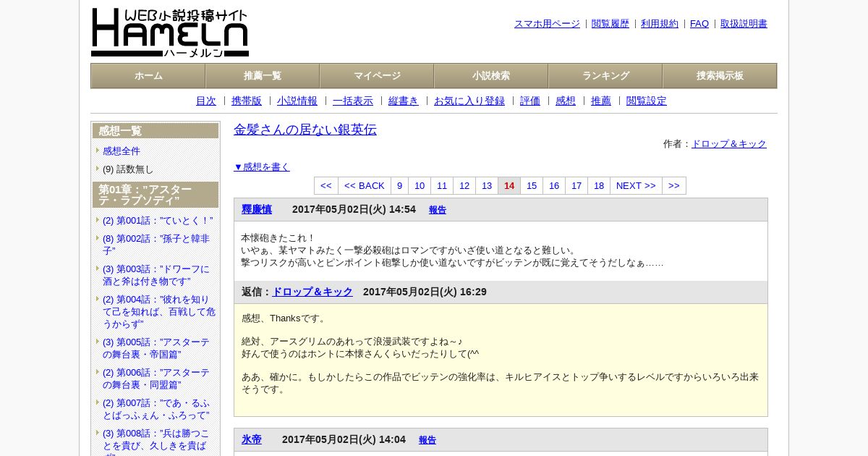The height and width of the screenshot is (456, 868).
Task: Switch to 携帯版 view
Action: pyautogui.click(x=247, y=101)
